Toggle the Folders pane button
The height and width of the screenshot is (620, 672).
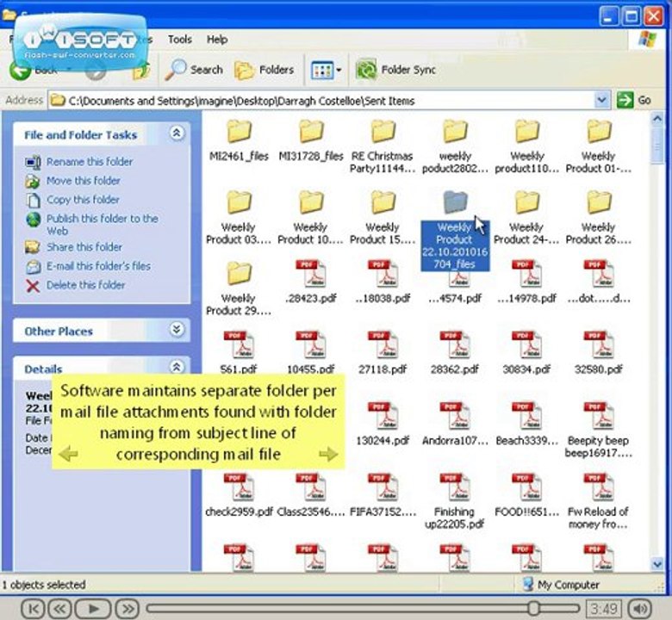click(x=264, y=70)
